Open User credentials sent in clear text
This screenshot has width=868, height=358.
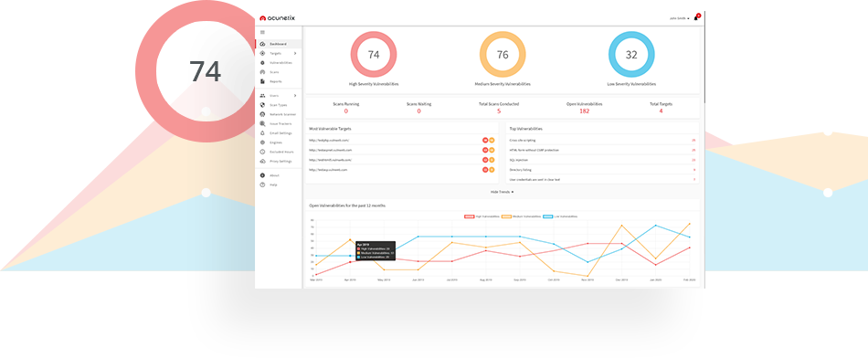pos(535,179)
